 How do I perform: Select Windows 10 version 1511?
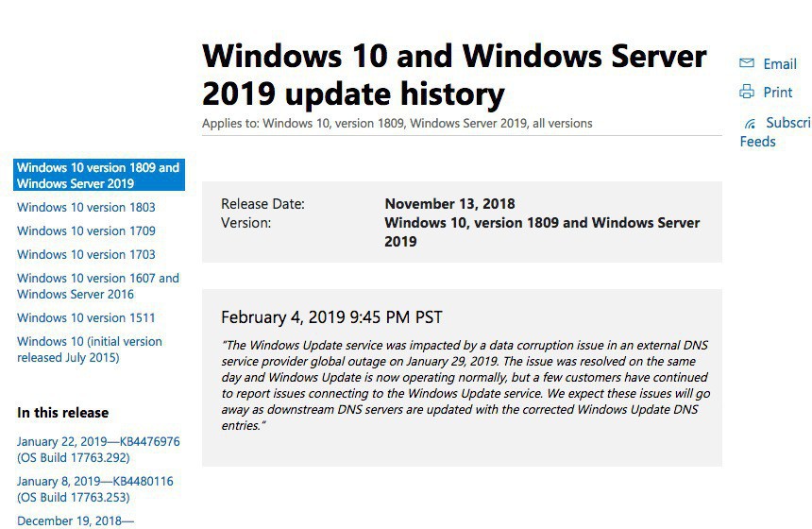(x=86, y=317)
